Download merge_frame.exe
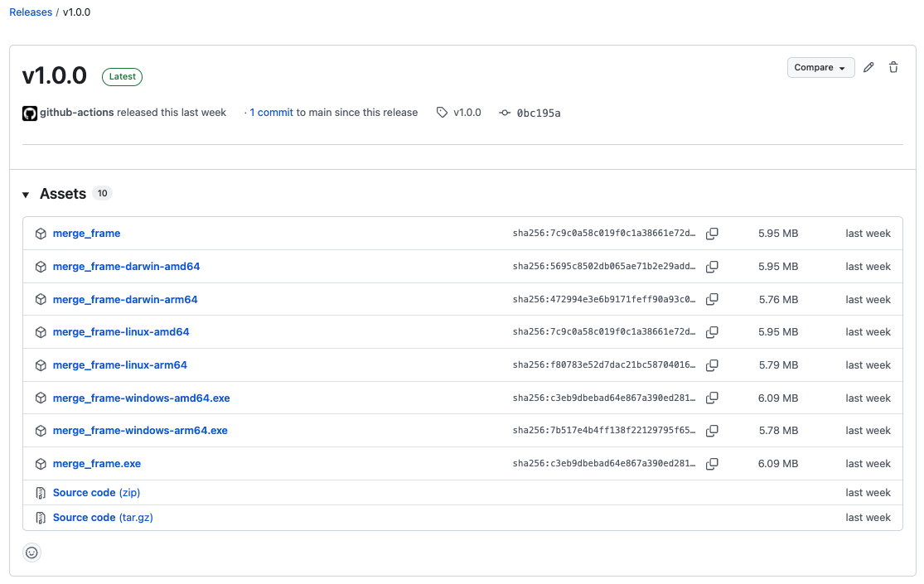The height and width of the screenshot is (584, 924). (97, 464)
